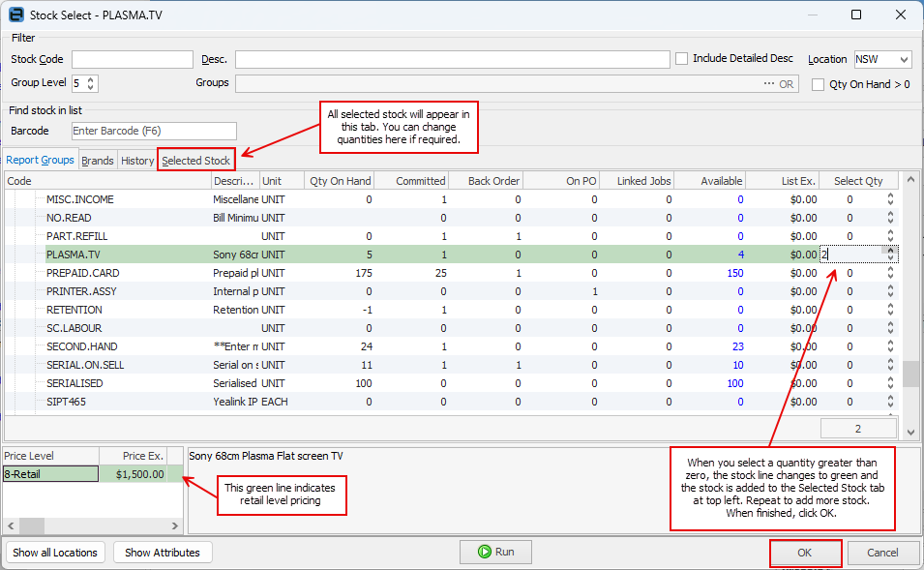Click the Run button
The width and height of the screenshot is (924, 570).
point(495,552)
